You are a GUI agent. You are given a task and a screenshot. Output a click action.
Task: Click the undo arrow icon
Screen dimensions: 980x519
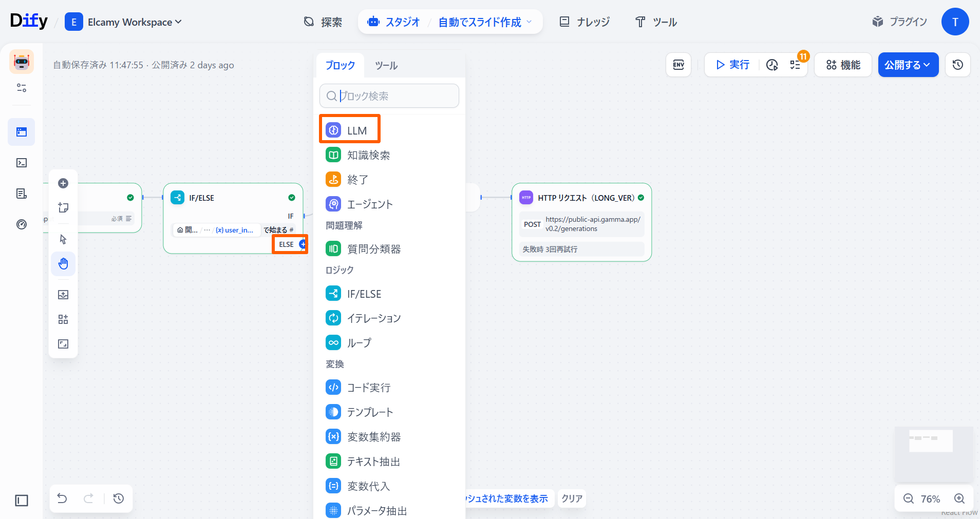pyautogui.click(x=62, y=498)
